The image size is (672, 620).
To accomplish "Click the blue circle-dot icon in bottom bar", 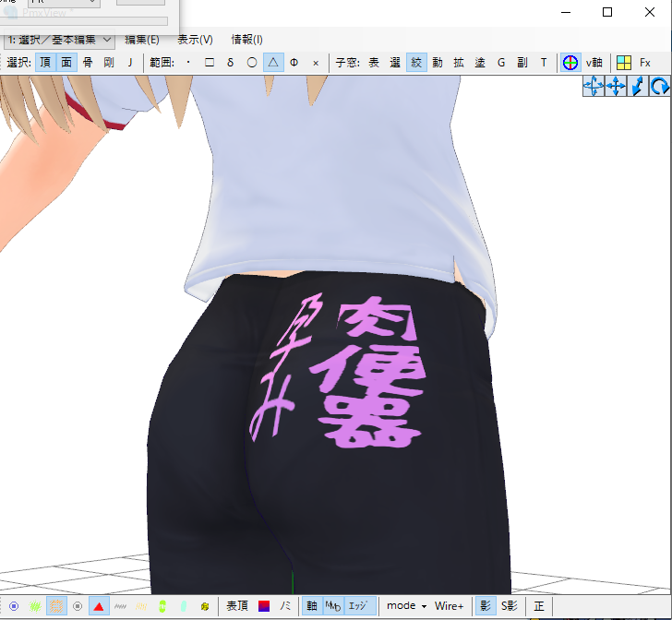I will pyautogui.click(x=14, y=606).
